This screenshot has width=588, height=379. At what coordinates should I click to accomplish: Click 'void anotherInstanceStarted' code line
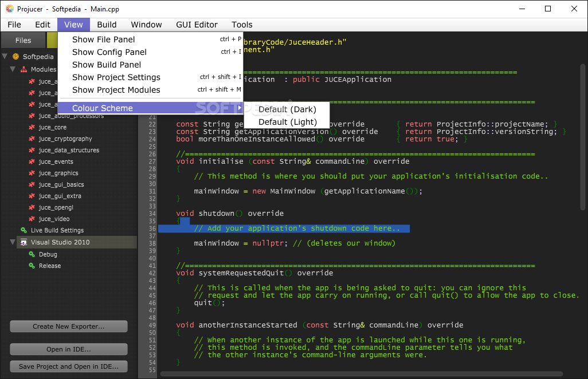click(x=319, y=325)
